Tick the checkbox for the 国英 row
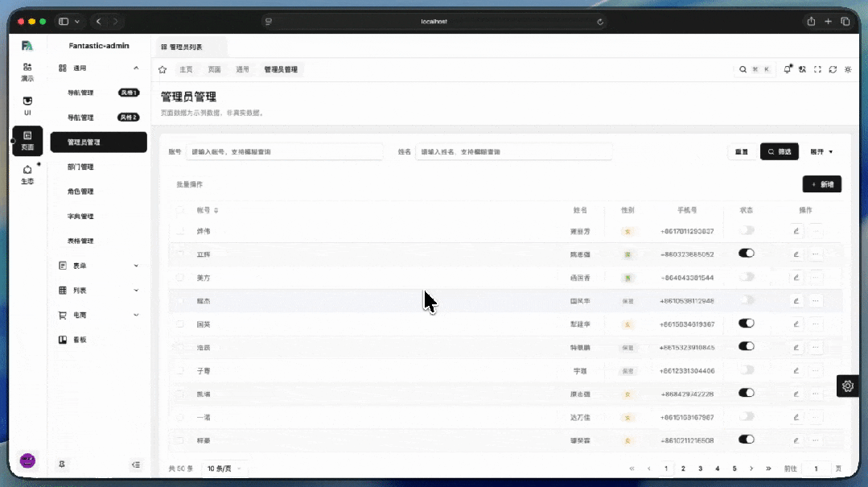Image resolution: width=868 pixels, height=487 pixels. [x=180, y=324]
